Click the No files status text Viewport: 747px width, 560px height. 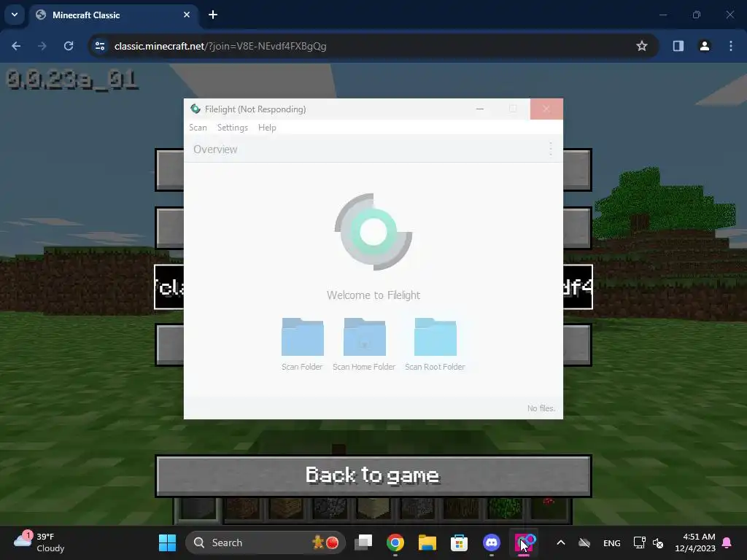[x=541, y=408]
